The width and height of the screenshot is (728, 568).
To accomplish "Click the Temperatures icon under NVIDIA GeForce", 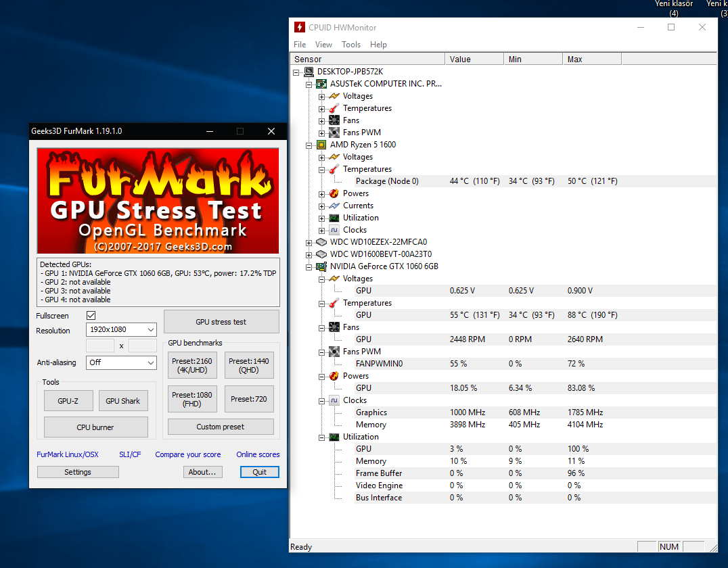I will click(334, 303).
